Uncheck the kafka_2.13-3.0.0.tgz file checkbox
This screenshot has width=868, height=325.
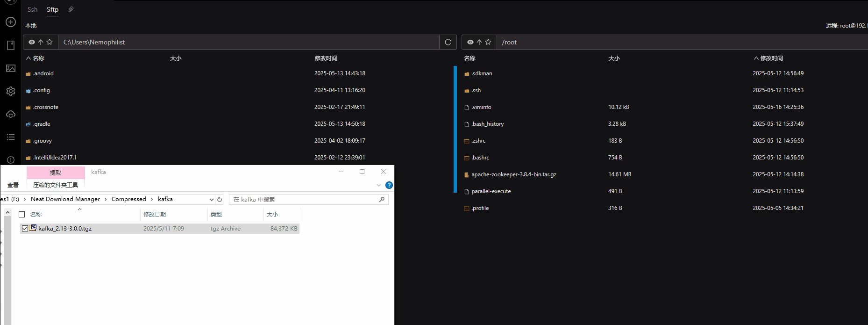(25, 229)
